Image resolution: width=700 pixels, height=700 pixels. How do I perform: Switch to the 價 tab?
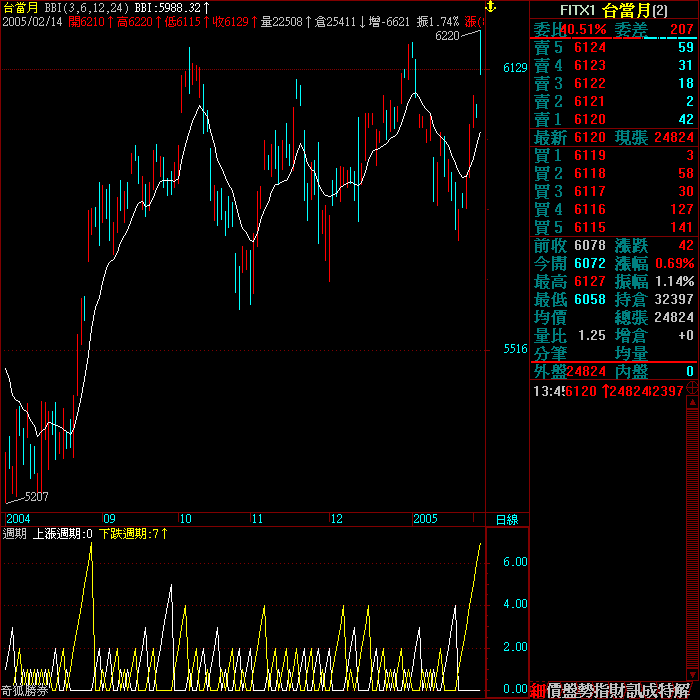[x=553, y=689]
